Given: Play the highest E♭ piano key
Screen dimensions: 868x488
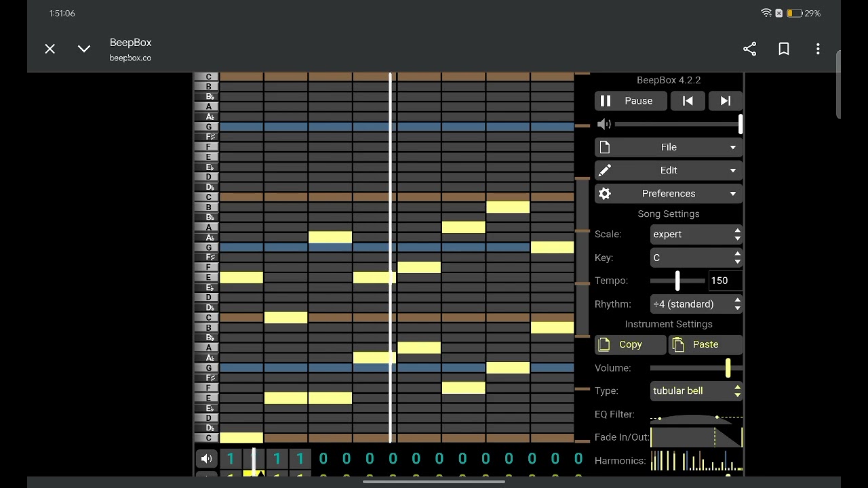Looking at the screenshot, I should [206, 167].
